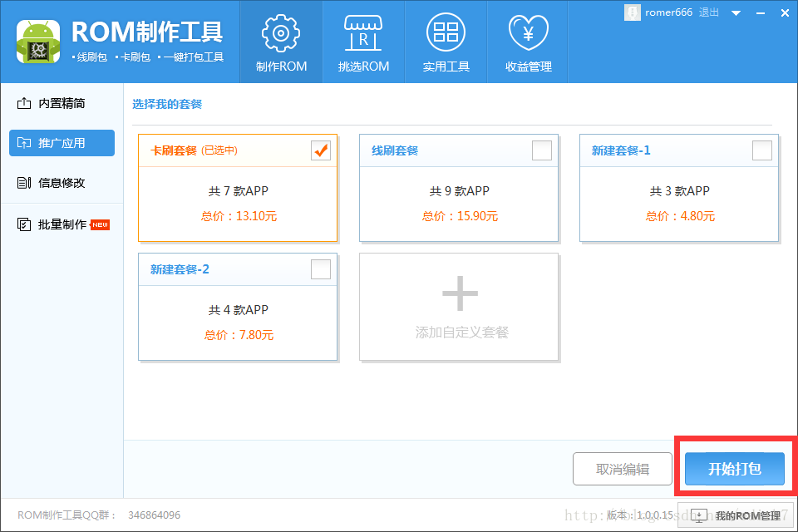Click the 批量制作 checklist icon
This screenshot has width=798, height=532.
click(23, 224)
